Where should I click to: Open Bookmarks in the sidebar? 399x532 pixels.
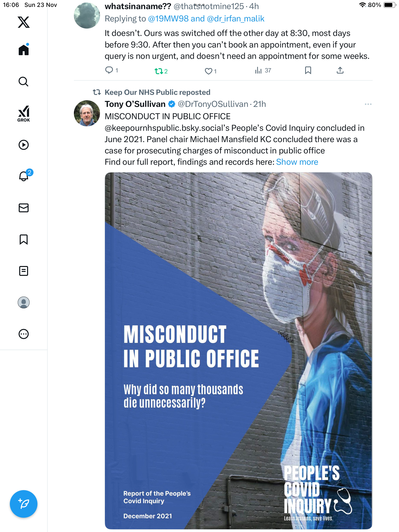(x=24, y=239)
